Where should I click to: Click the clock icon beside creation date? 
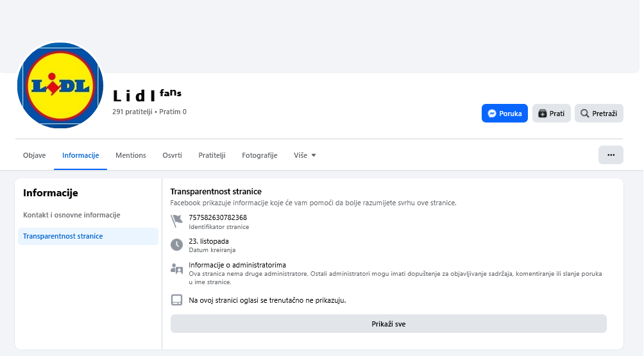177,244
